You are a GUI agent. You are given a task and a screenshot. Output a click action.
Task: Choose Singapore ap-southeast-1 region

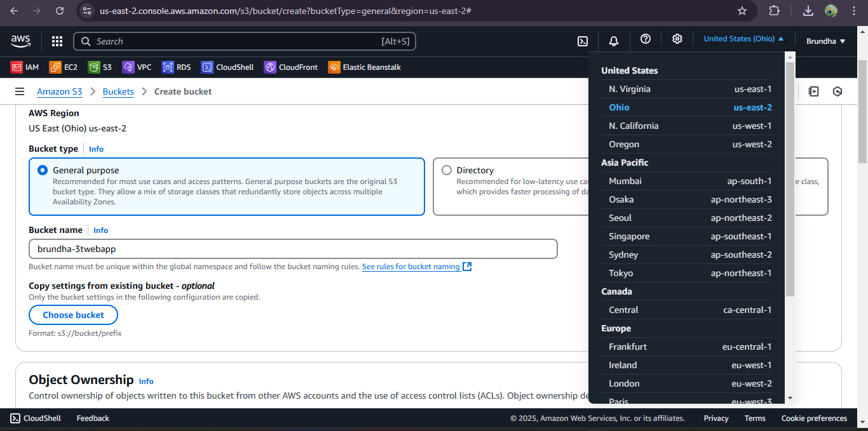(x=690, y=236)
